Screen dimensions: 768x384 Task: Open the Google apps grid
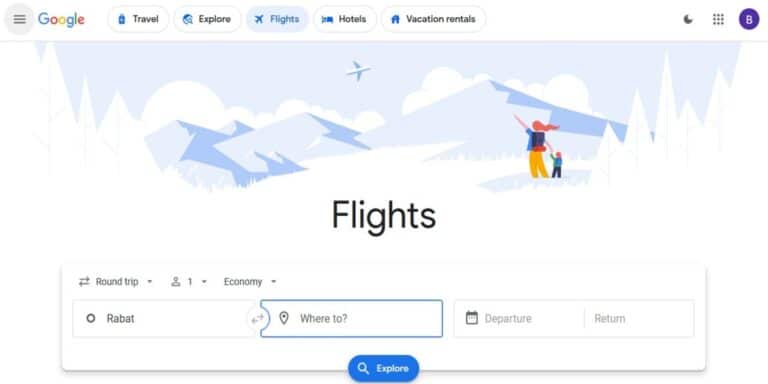(x=718, y=19)
